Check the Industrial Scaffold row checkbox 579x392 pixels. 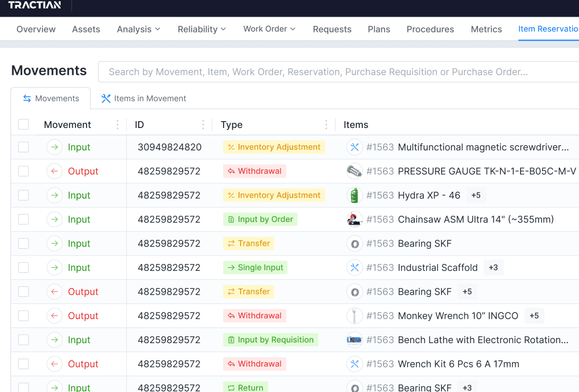[23, 267]
